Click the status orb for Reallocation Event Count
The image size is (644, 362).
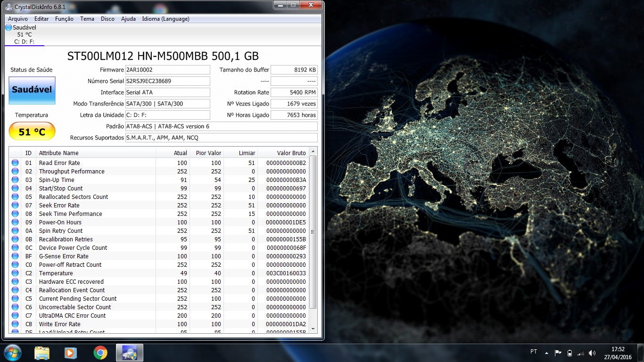click(x=15, y=290)
